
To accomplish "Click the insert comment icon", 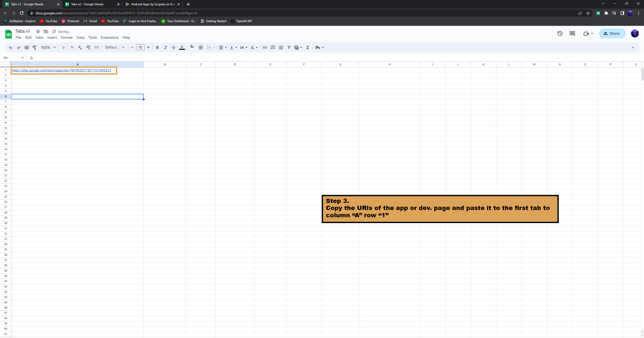I will point(273,48).
